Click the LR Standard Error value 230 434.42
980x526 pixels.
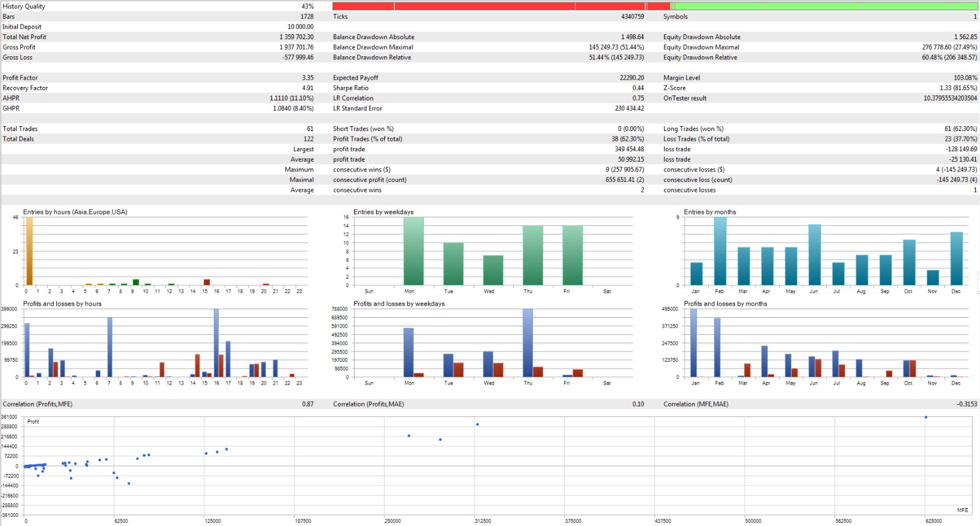630,108
